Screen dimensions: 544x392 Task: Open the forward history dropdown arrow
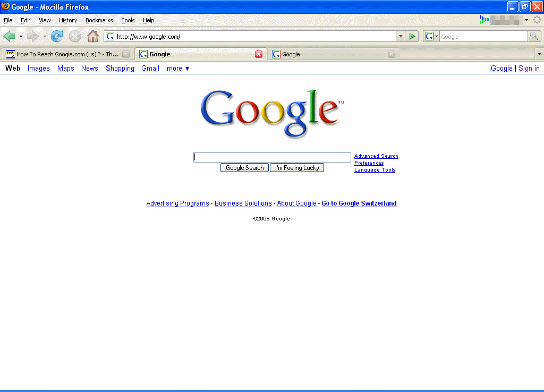pos(45,36)
